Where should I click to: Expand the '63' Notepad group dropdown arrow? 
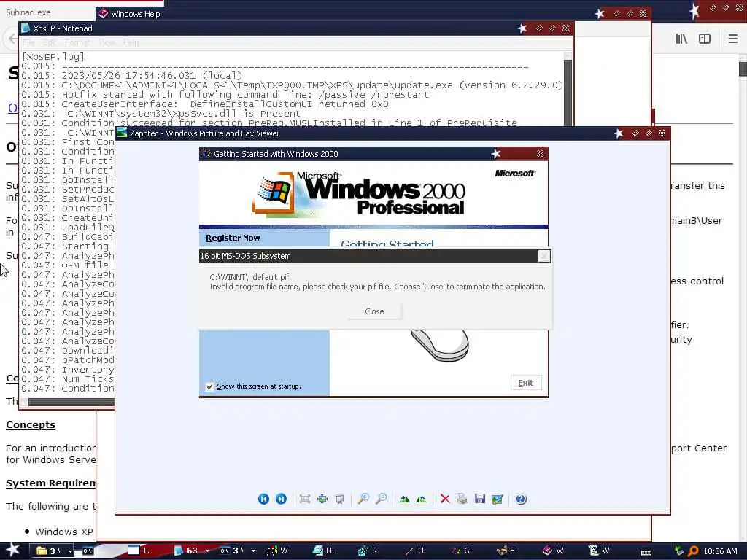point(207,551)
